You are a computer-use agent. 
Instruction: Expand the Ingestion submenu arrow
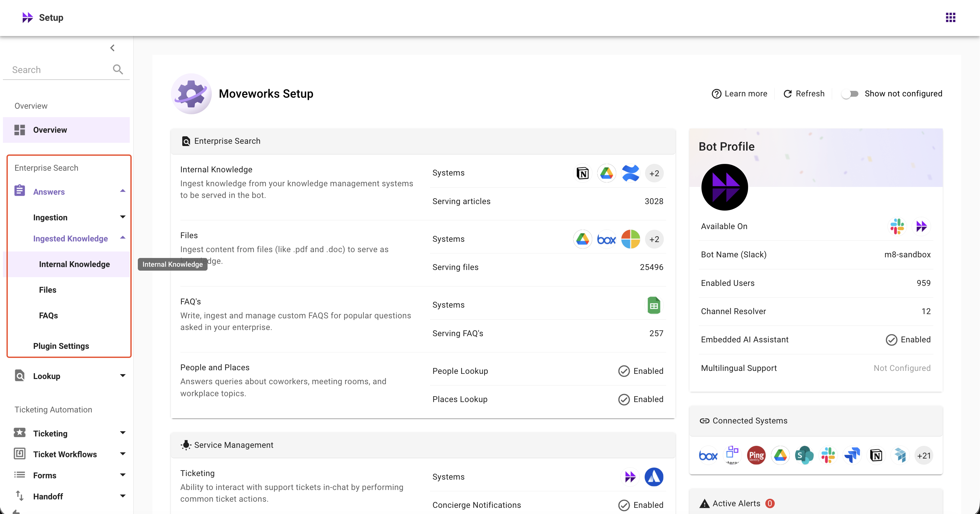[123, 217]
